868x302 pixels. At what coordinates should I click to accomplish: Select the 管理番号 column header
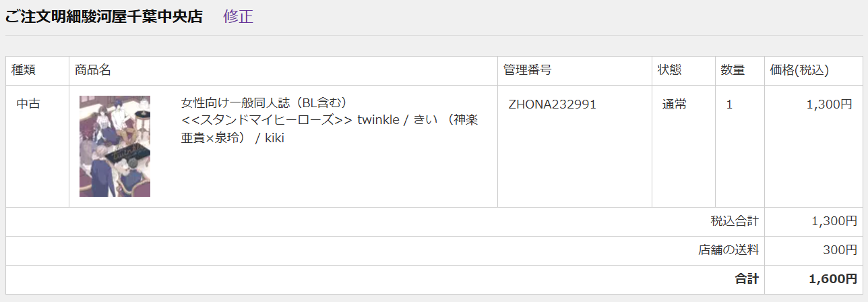(528, 70)
